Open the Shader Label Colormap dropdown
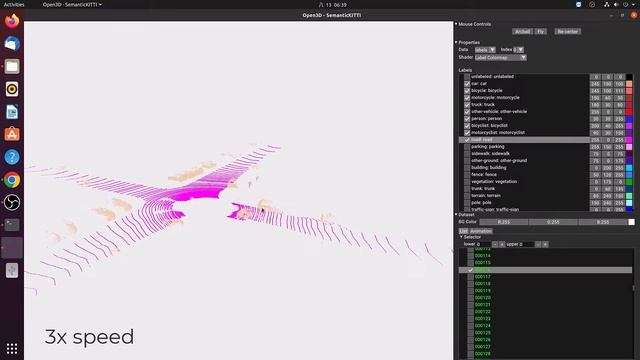The width and height of the screenshot is (640, 360). (x=500, y=58)
